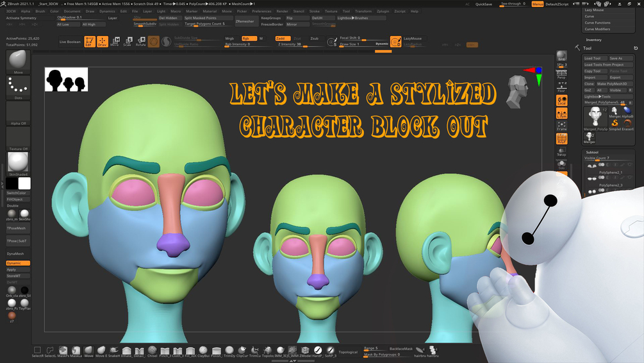Toggle the M material channel button
The width and height of the screenshot is (644, 363).
[x=261, y=38]
